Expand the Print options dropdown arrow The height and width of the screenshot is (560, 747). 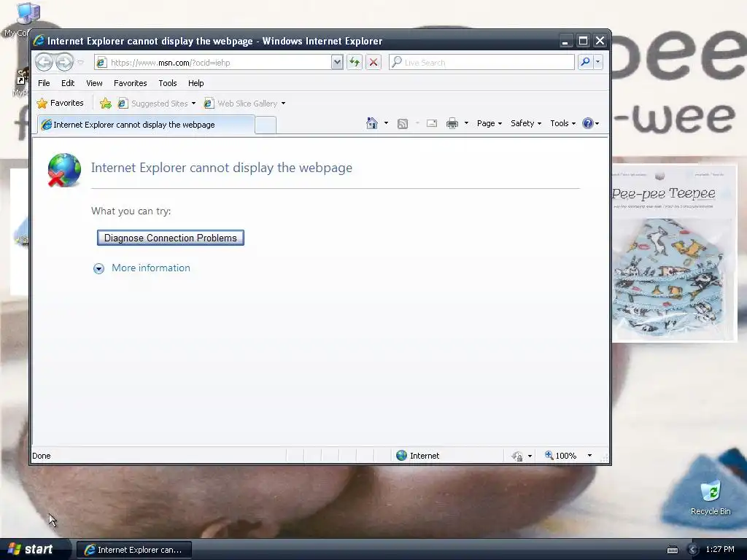(466, 123)
